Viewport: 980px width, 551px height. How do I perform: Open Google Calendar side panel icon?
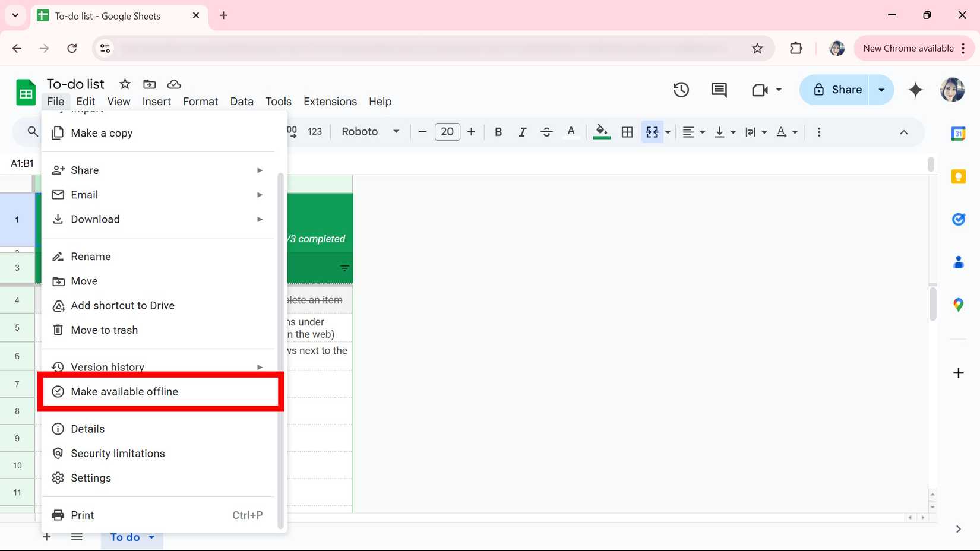pos(958,134)
